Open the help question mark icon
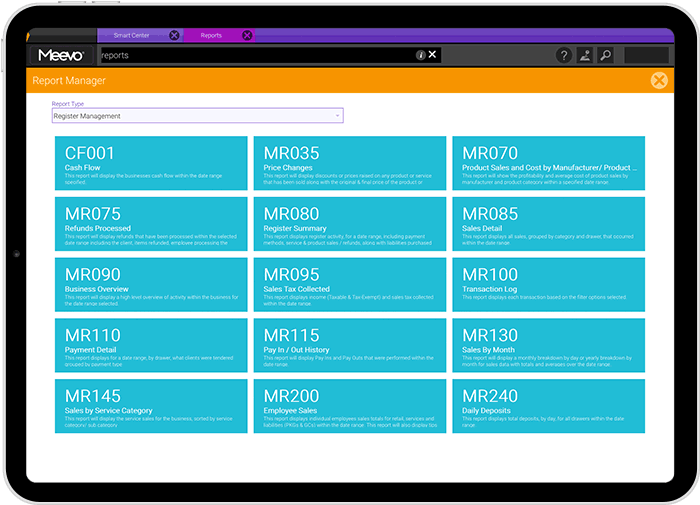Screen dimensions: 700x505 (564, 56)
